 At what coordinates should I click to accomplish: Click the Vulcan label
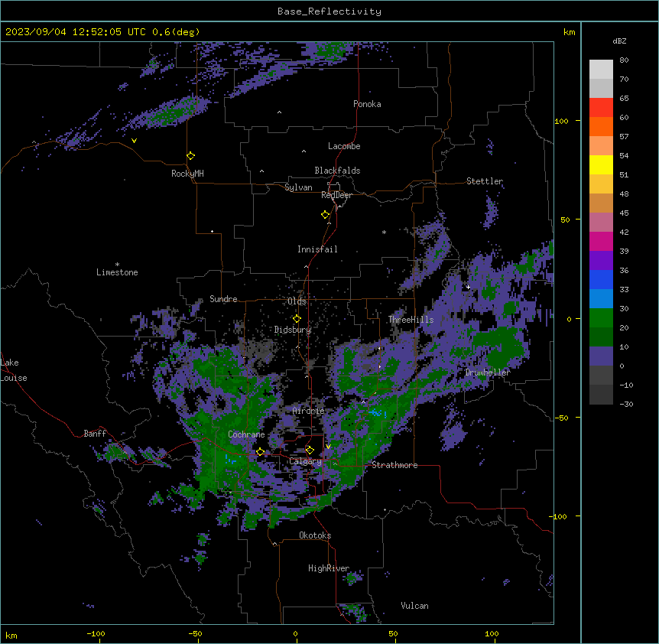tap(414, 606)
